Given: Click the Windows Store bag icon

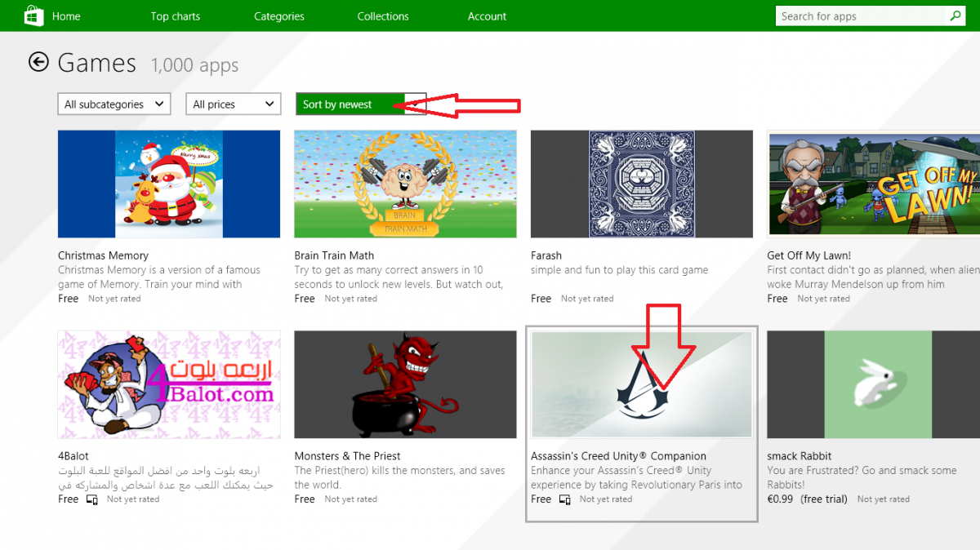Looking at the screenshot, I should coord(33,16).
